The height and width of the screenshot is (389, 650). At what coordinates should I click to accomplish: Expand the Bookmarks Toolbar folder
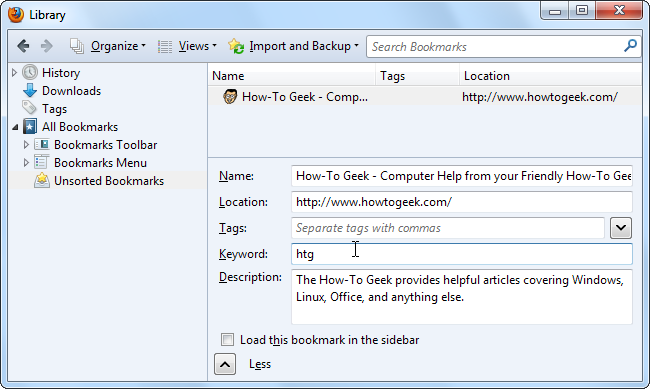26,145
